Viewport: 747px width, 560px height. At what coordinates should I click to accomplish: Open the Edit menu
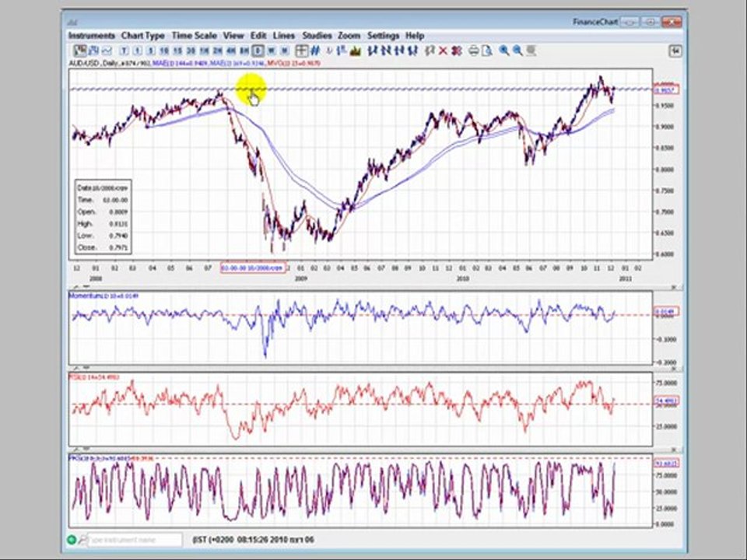pyautogui.click(x=258, y=36)
